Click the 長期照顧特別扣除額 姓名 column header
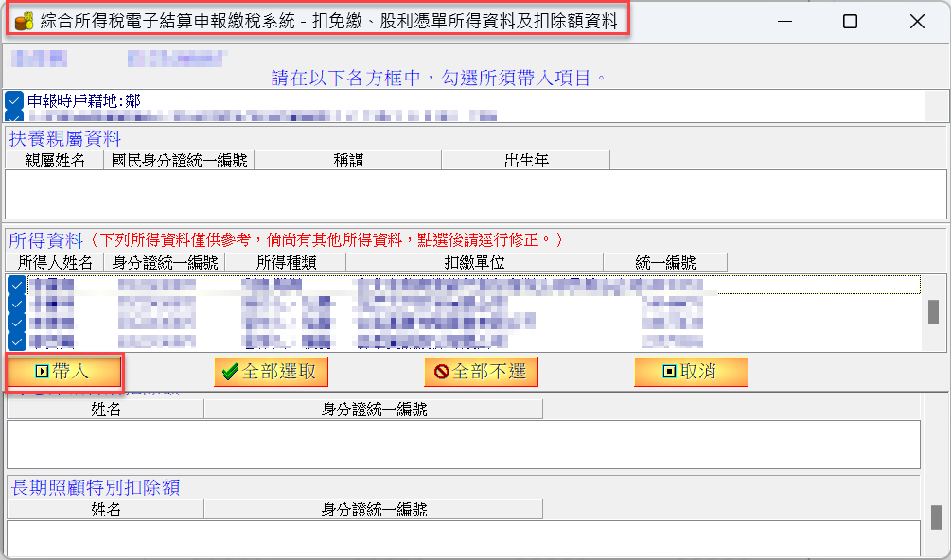 (106, 509)
